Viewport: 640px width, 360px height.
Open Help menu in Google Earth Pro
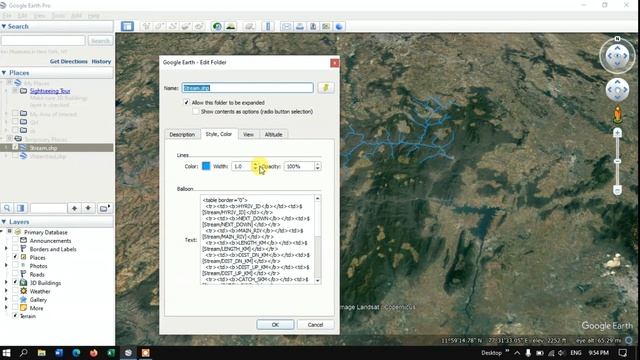tap(93, 16)
